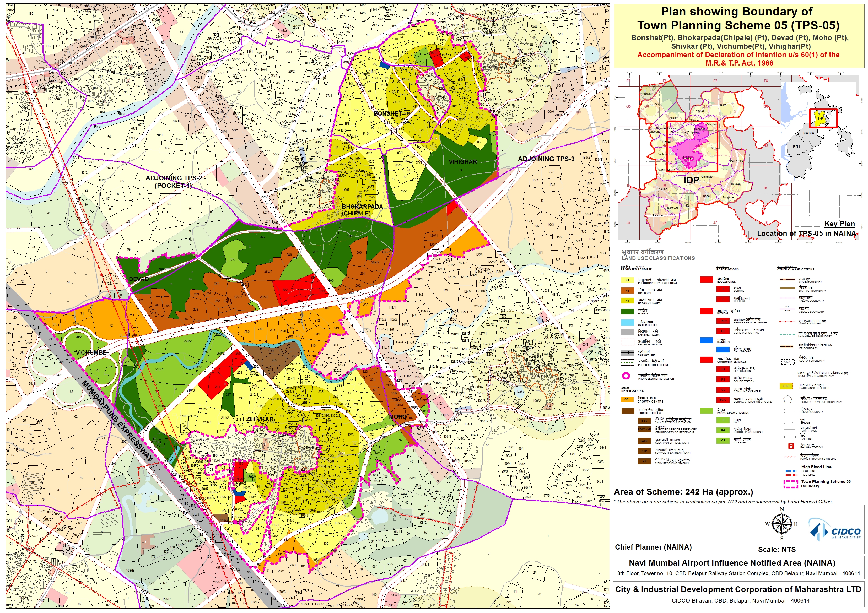Click the ADJOINING TPS-2 (POCKET-1) label
The width and height of the screenshot is (868, 613).
(x=174, y=182)
